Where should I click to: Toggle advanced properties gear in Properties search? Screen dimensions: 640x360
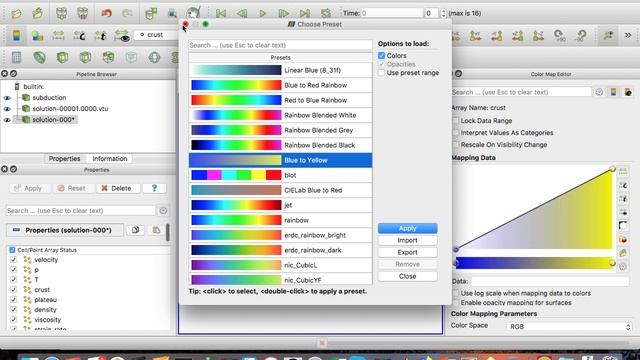click(x=163, y=211)
